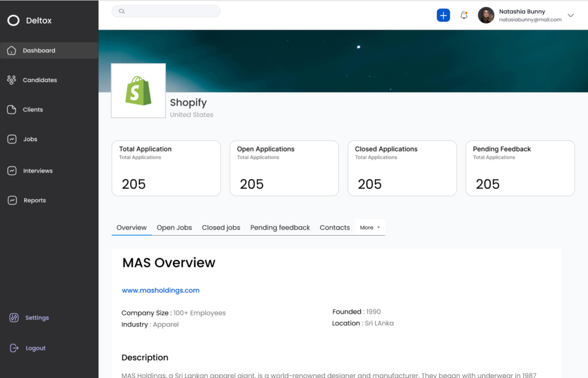The image size is (588, 378).
Task: Select the Total Application stat card
Action: pos(166,168)
